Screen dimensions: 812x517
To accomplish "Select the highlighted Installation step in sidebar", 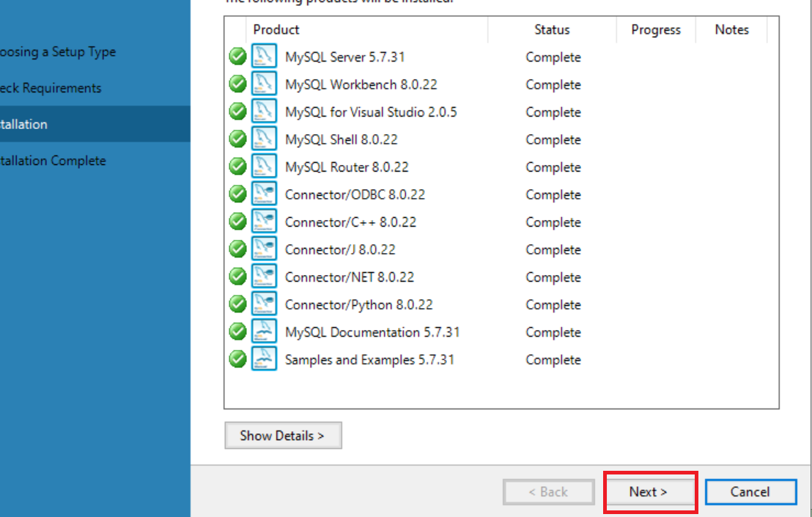I will 95,124.
